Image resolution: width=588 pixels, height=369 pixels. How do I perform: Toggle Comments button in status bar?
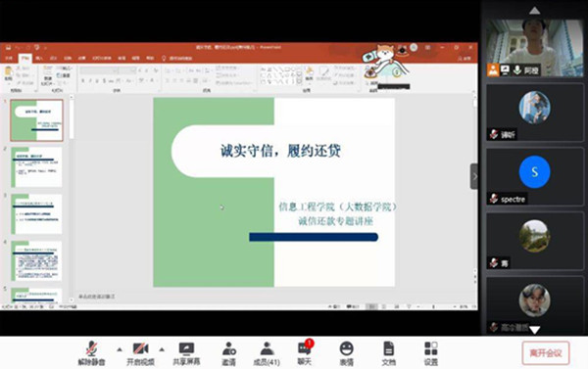(353, 306)
